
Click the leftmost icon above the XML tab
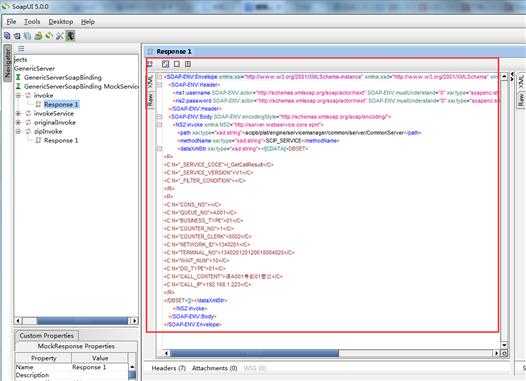tap(150, 64)
